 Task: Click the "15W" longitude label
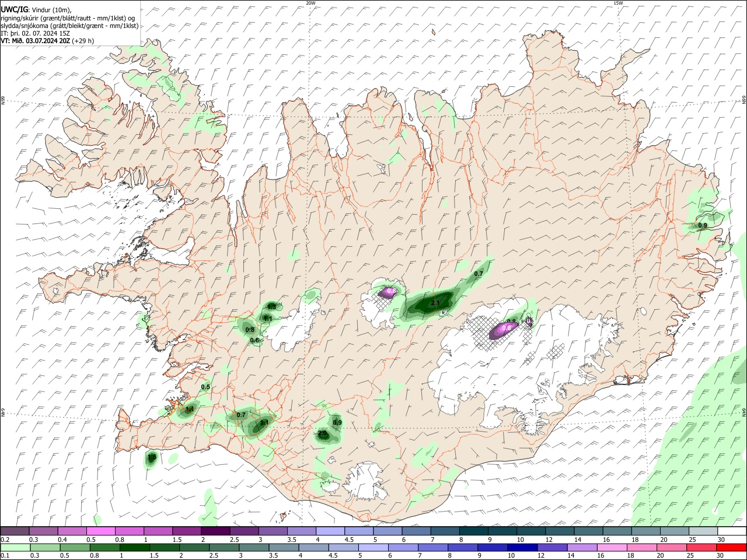[618, 3]
